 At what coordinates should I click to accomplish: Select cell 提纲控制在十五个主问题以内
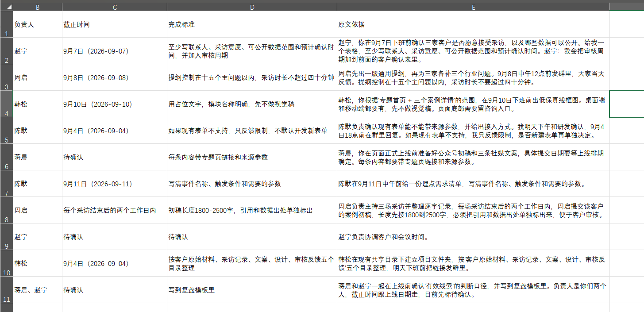click(252, 77)
